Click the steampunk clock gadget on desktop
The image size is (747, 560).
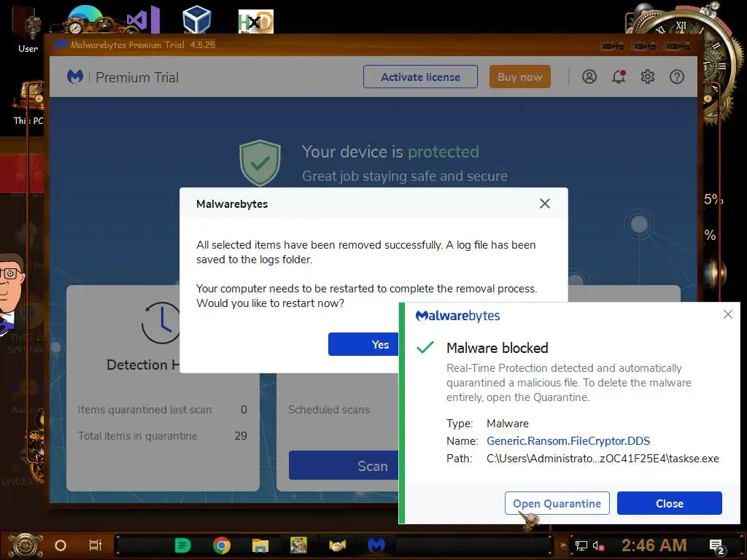tap(686, 62)
